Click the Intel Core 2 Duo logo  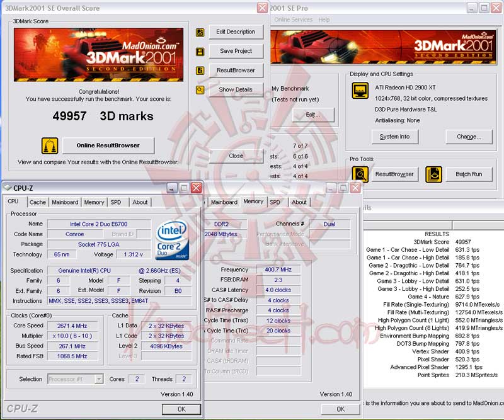(x=172, y=240)
